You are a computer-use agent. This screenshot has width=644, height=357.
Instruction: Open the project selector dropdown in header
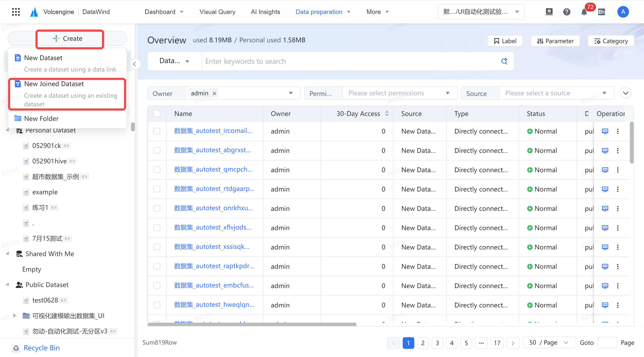tap(481, 12)
